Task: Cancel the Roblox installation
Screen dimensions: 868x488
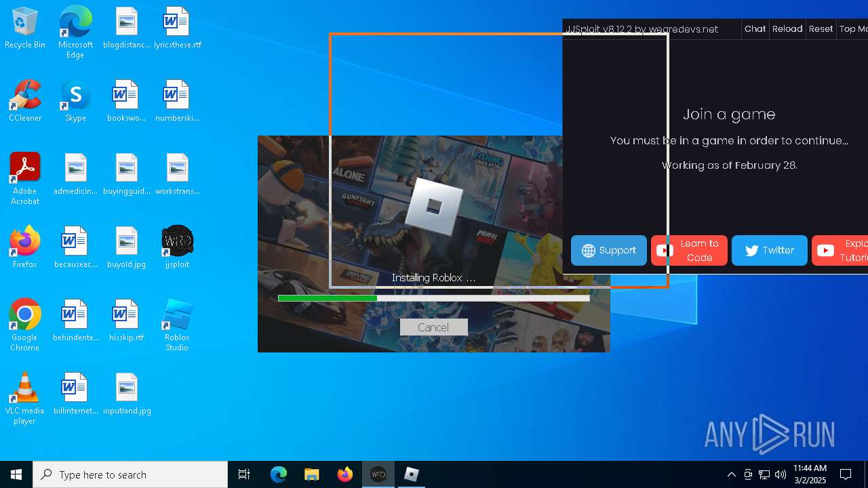Action: click(433, 327)
